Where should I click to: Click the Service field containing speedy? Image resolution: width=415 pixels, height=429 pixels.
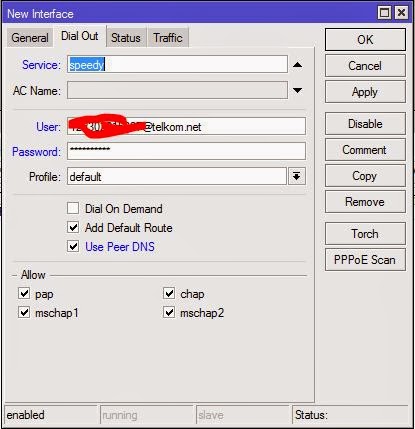click(x=177, y=64)
